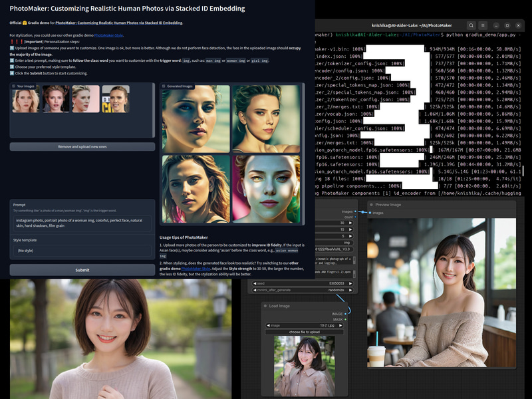Click the Preview Image node title
Viewport: 532px width, 399px height.
388,205
